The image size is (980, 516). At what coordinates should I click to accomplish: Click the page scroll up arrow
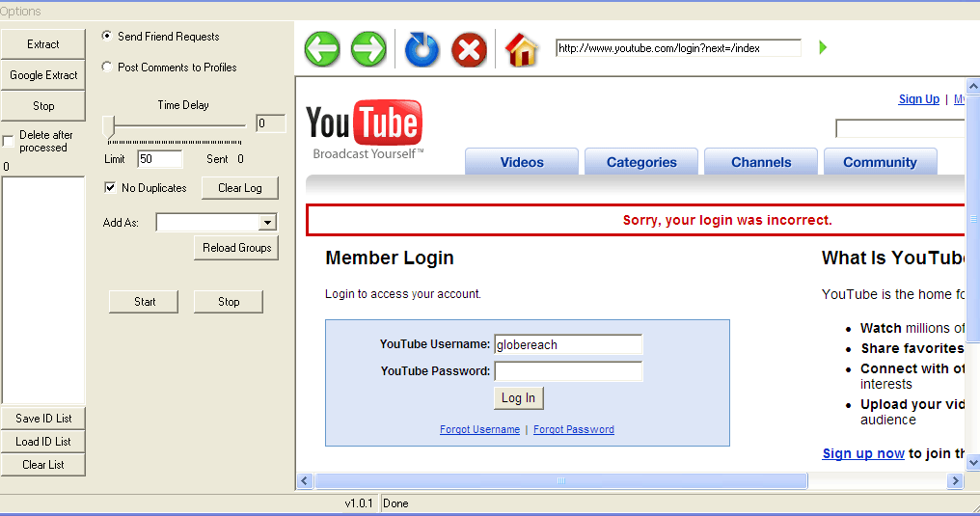(973, 86)
